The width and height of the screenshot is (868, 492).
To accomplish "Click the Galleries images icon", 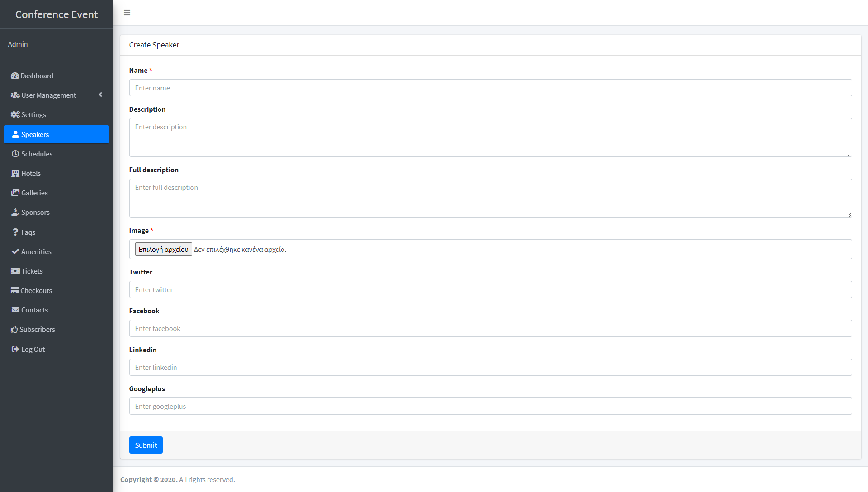I will coord(15,193).
